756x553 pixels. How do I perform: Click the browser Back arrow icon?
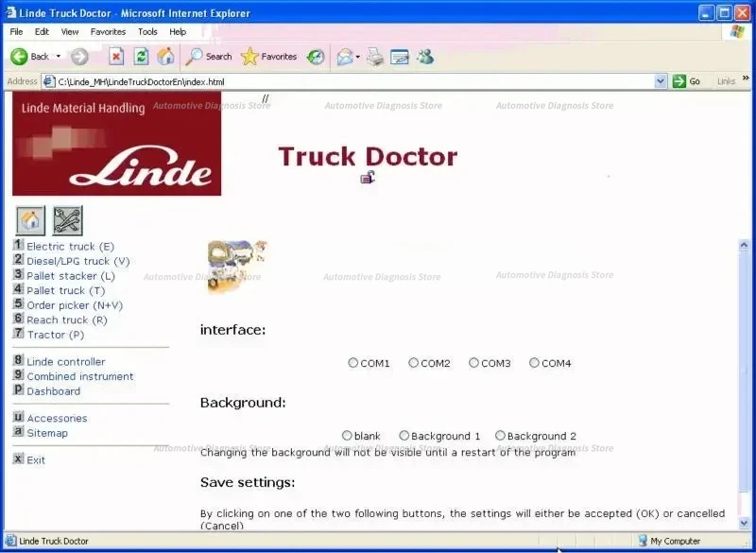pos(19,57)
